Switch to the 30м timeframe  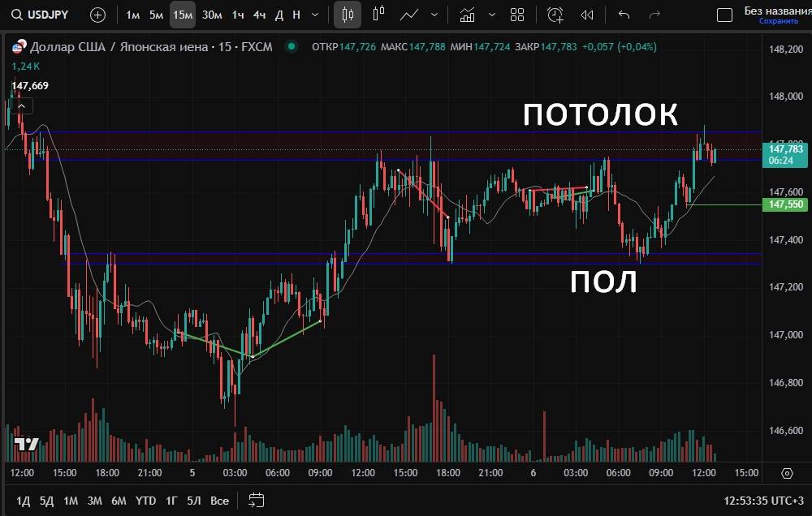pos(212,15)
